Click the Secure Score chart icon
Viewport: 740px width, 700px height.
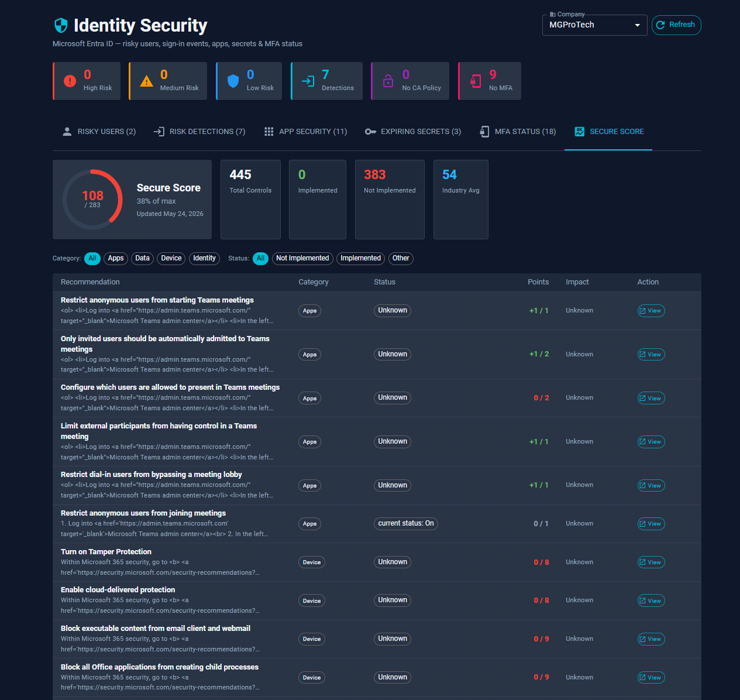[579, 132]
